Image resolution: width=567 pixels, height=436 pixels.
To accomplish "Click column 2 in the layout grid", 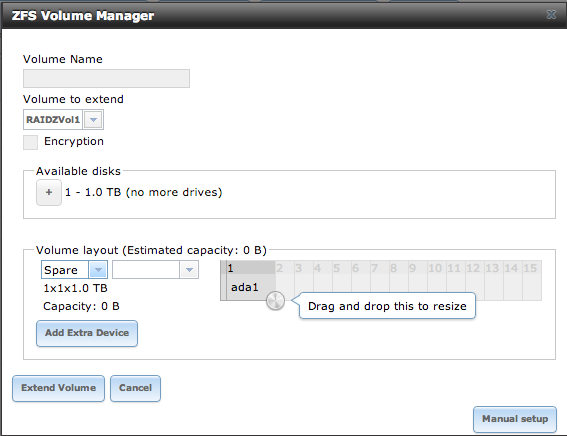I will (x=285, y=268).
